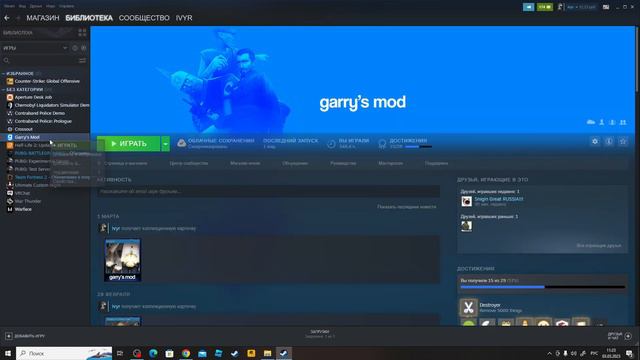Open friend Snigin Great RUSSIA profile
Screen dimensions: 640x360
(498, 199)
